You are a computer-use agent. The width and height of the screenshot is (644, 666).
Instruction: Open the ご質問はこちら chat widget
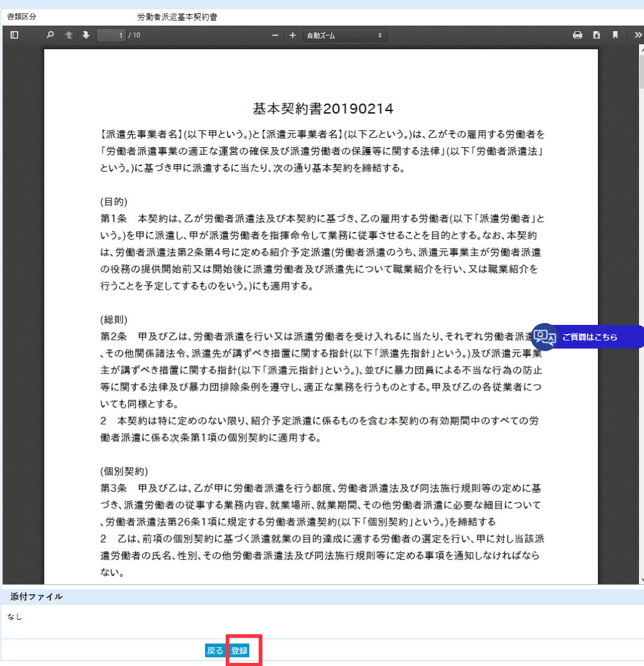tap(587, 337)
